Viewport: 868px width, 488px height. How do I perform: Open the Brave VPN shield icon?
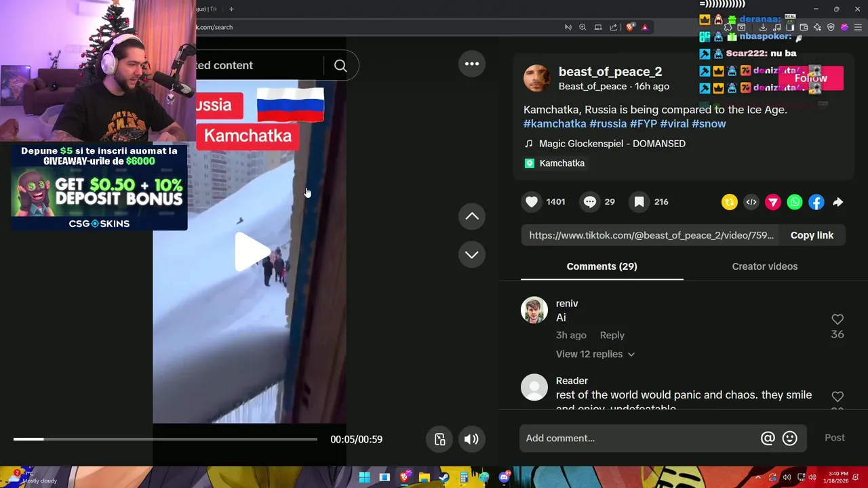(831, 27)
